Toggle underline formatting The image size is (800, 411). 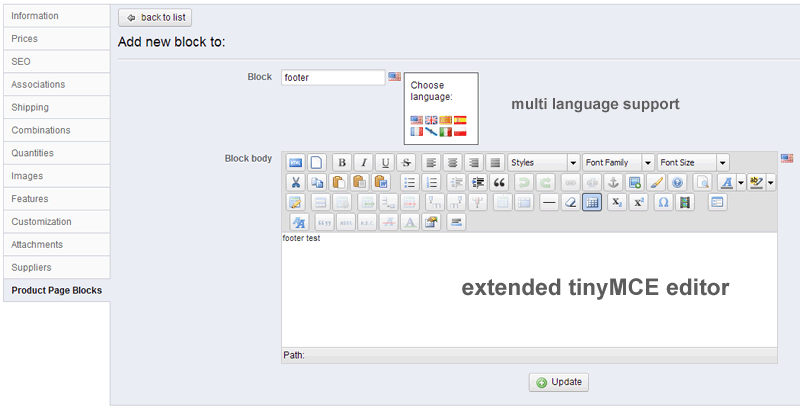click(385, 162)
